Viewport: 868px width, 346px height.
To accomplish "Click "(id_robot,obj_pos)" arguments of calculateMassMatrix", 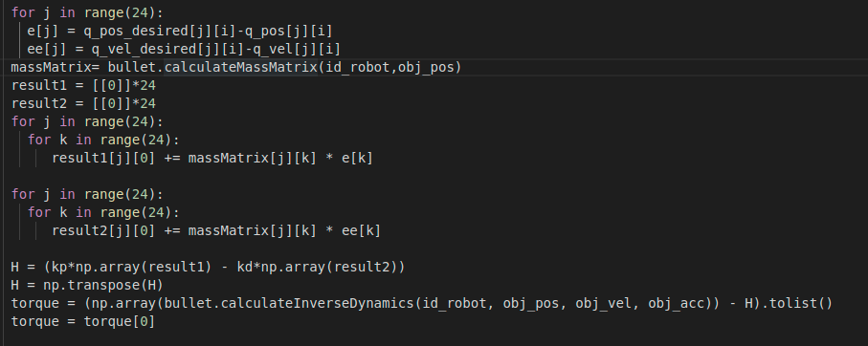I will click(x=389, y=67).
